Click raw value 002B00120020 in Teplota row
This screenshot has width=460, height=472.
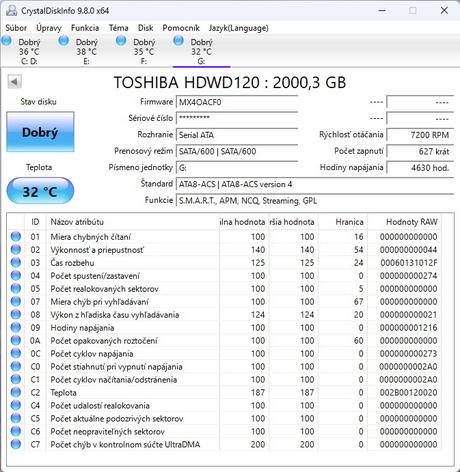point(408,392)
